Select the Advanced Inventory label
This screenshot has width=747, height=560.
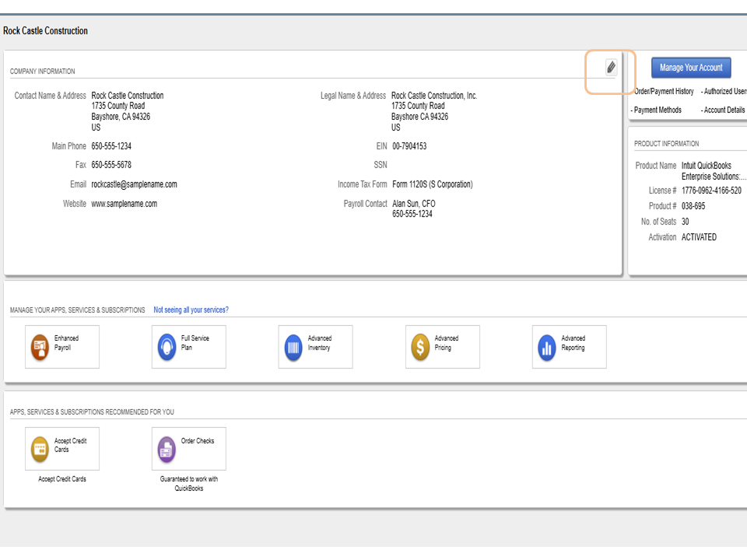[x=320, y=343]
